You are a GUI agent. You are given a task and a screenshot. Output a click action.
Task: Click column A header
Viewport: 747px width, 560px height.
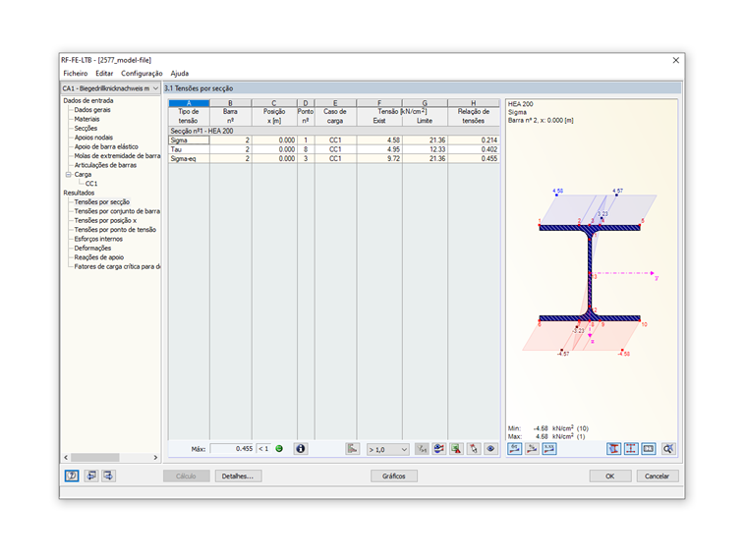coord(189,103)
